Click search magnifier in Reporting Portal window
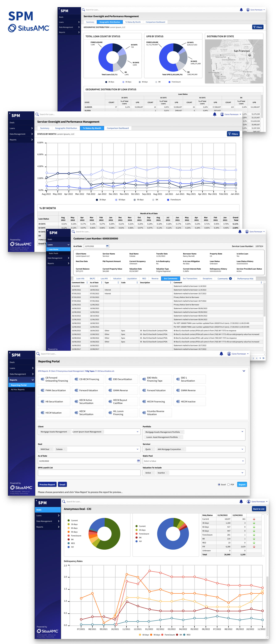The width and height of the screenshot is (276, 644). pos(38,354)
